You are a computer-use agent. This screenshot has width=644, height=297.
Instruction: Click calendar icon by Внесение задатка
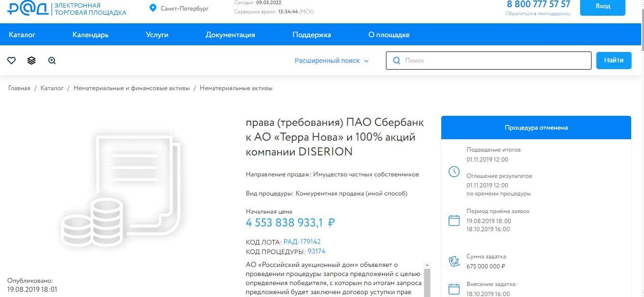[x=454, y=289]
